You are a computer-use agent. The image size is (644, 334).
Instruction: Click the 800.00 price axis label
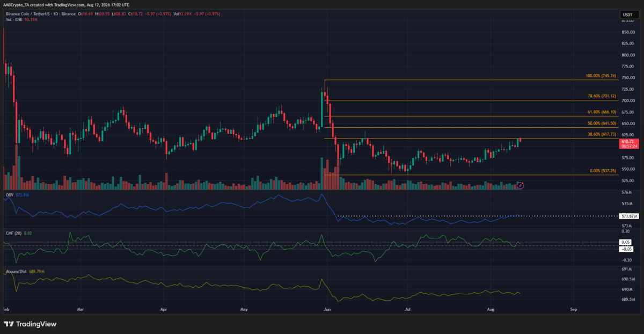(627, 55)
